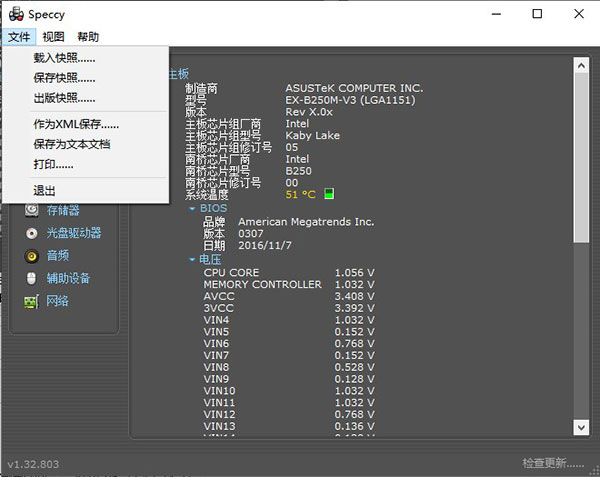Click the audio (音频) speaker icon
This screenshot has height=477, width=600.
pyautogui.click(x=31, y=256)
